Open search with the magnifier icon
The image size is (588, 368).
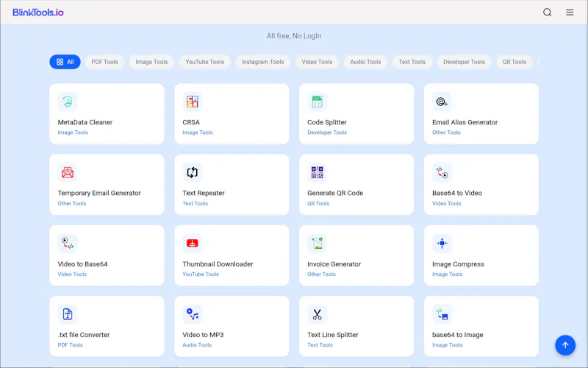[548, 13]
